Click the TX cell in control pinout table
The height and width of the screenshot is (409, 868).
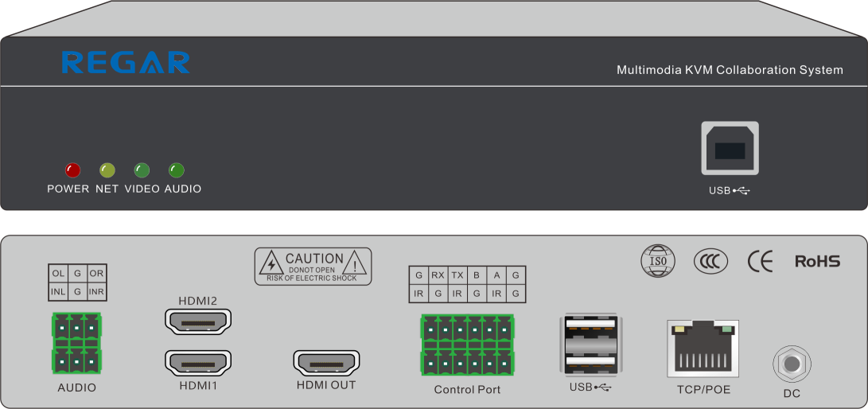click(457, 275)
